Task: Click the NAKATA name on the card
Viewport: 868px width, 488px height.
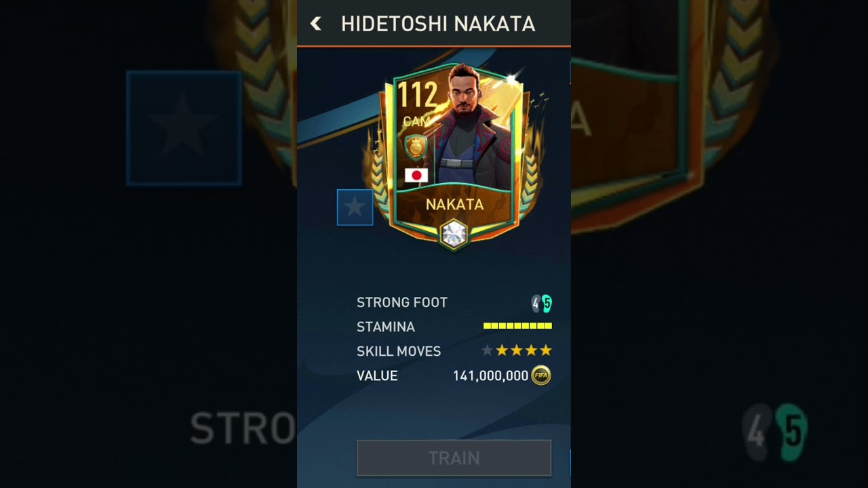Action: tap(454, 204)
